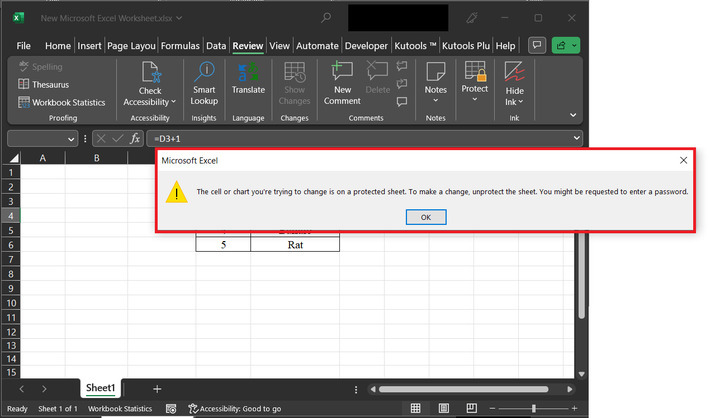Go to the previous comment

(x=402, y=66)
